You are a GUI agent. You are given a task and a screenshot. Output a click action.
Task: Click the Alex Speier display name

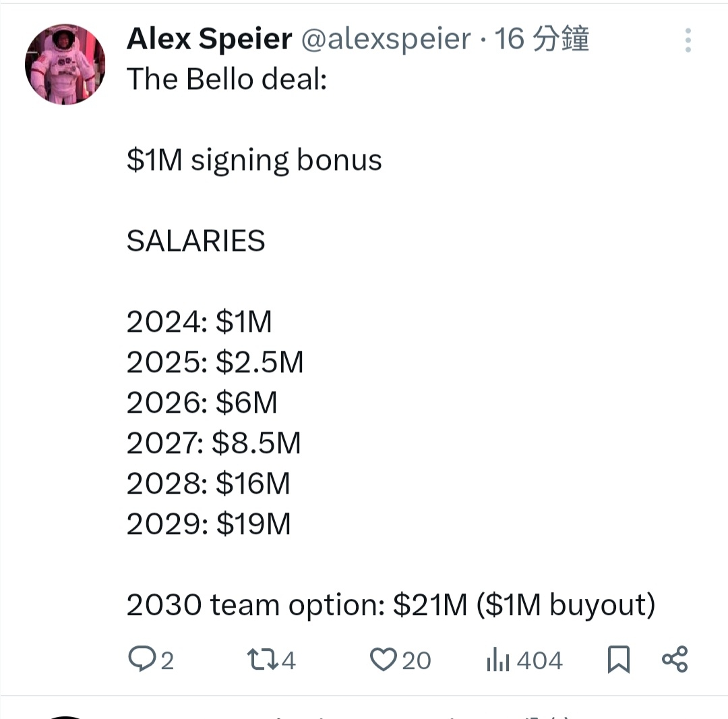coord(209,39)
